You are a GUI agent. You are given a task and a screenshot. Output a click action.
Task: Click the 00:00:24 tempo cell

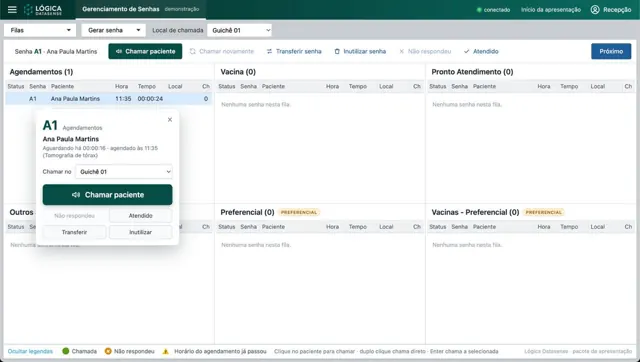coord(150,99)
